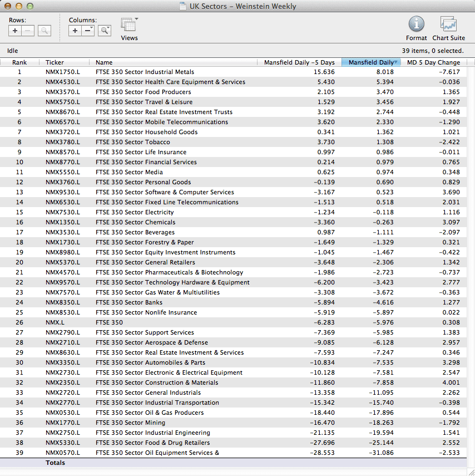Open the Views dropdown
This screenshot has width=475, height=476.
(129, 26)
